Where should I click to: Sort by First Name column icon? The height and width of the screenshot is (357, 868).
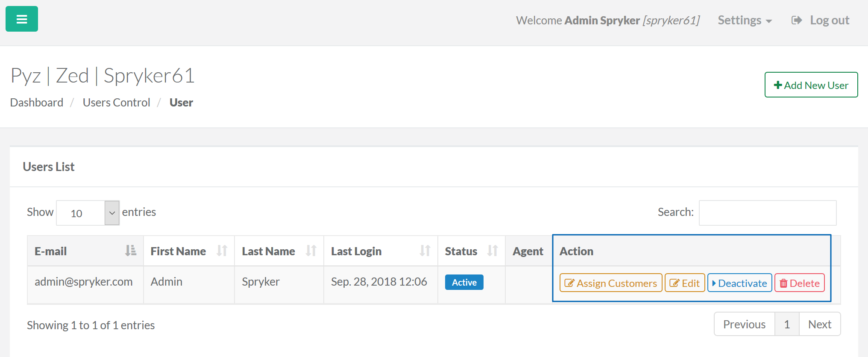click(222, 251)
